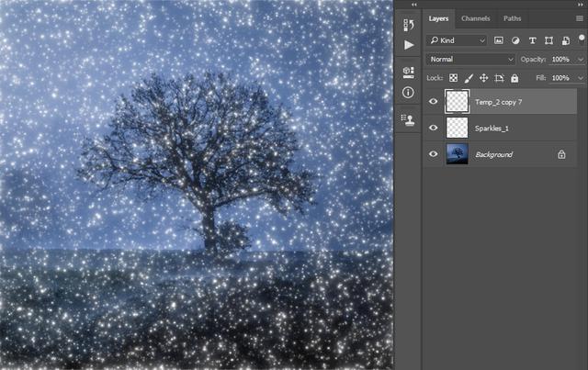The height and width of the screenshot is (370, 588).
Task: Filter layers by smart objects icon
Action: (x=566, y=40)
